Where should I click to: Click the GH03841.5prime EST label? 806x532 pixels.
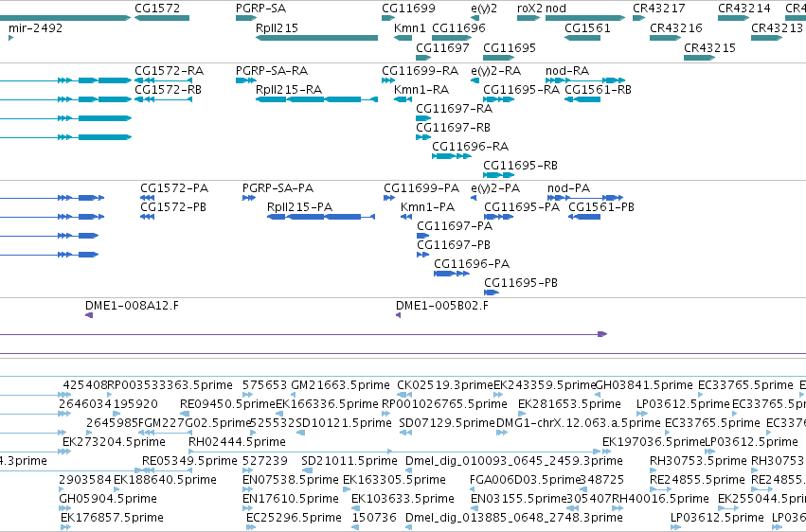[x=644, y=384]
